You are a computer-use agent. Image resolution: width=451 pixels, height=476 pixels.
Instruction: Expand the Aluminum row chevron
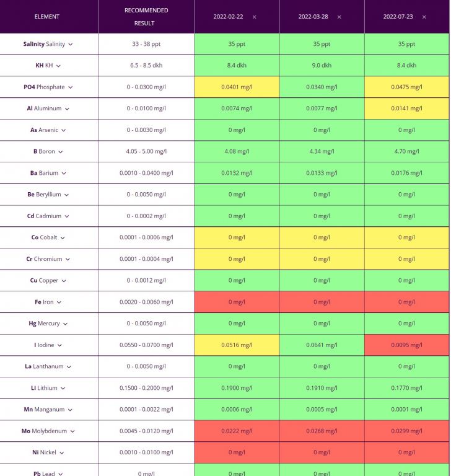tap(67, 109)
